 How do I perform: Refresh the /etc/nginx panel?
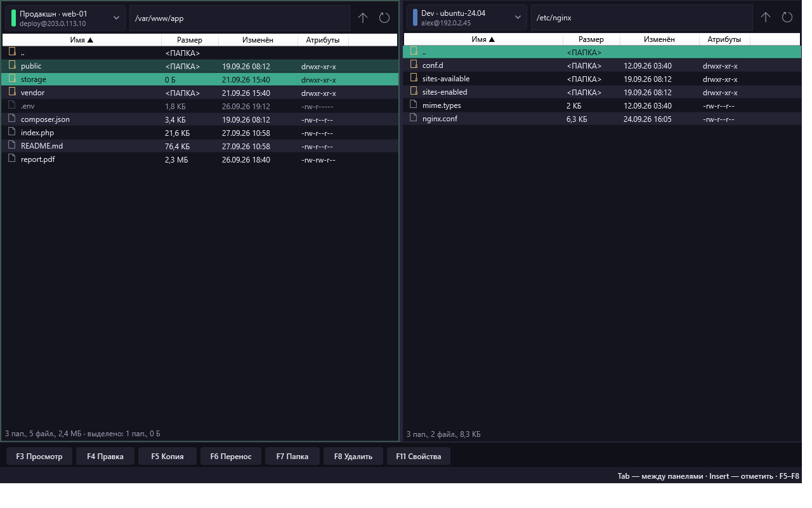click(787, 18)
